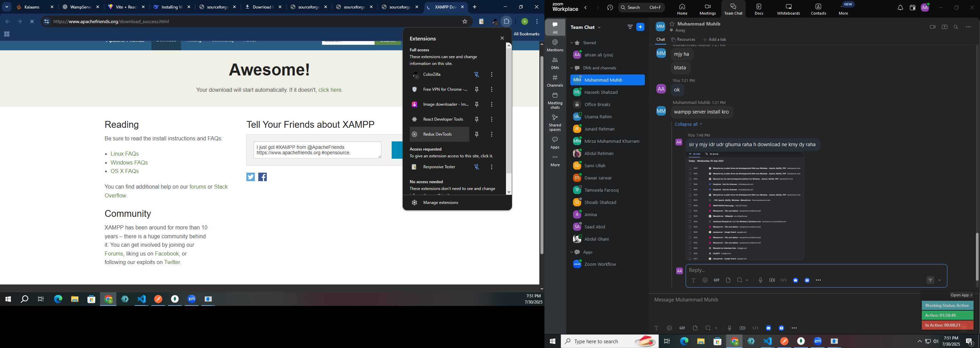Image resolution: width=980 pixels, height=348 pixels.
Task: Pin the ColorZilla extension to toolbar
Action: pyautogui.click(x=477, y=75)
